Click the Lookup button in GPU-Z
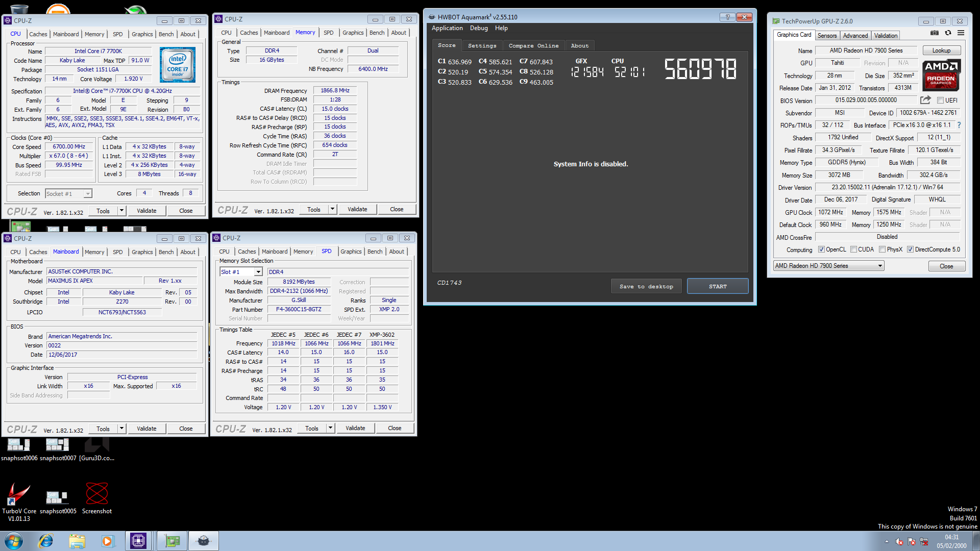Image resolution: width=980 pixels, height=551 pixels. click(941, 51)
